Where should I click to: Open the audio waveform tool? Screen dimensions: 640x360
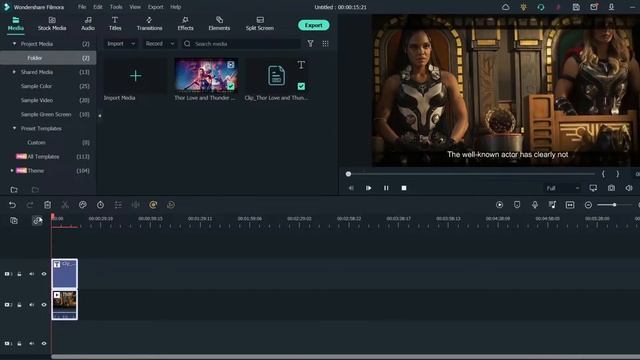coord(136,205)
